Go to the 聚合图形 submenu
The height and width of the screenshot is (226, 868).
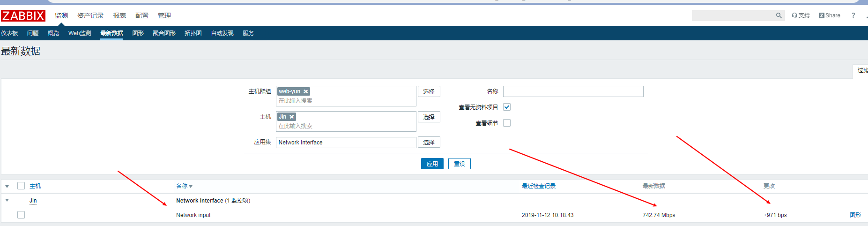click(x=164, y=33)
